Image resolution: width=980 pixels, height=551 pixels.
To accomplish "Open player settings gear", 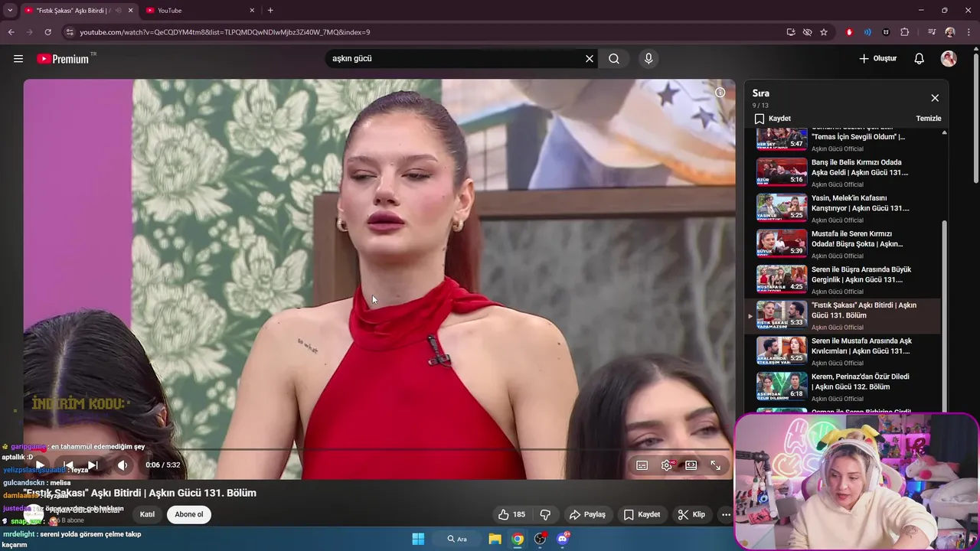I will [667, 465].
